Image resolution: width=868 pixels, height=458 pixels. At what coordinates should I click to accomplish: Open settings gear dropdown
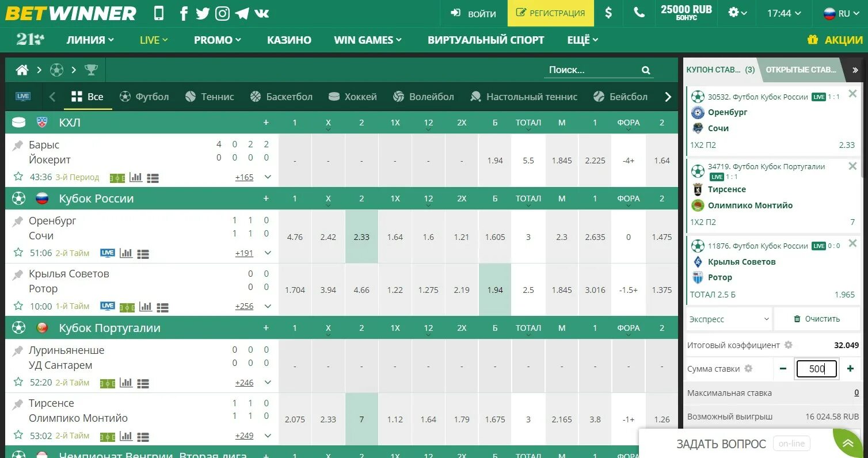click(737, 13)
